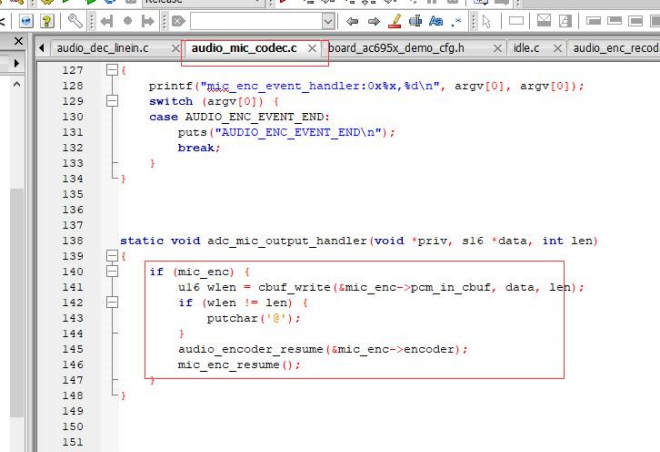Image resolution: width=660 pixels, height=452 pixels.
Task: Close the left side panel
Action: coord(18,41)
